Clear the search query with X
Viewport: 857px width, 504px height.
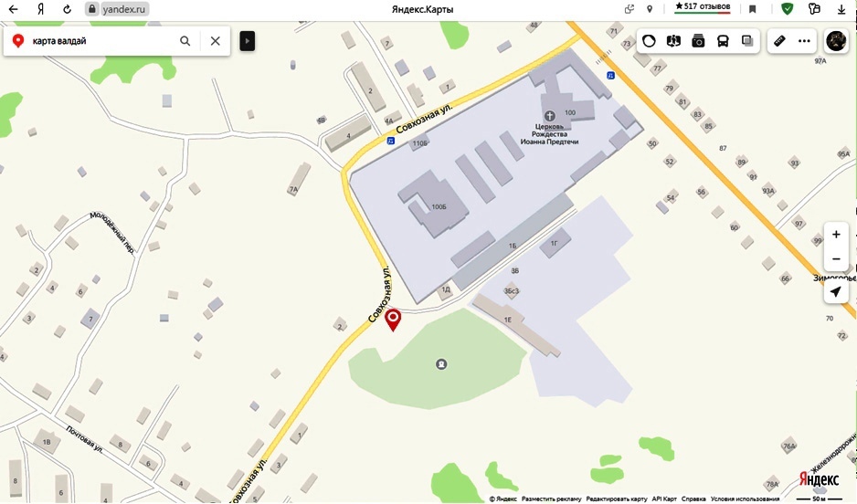pyautogui.click(x=216, y=41)
